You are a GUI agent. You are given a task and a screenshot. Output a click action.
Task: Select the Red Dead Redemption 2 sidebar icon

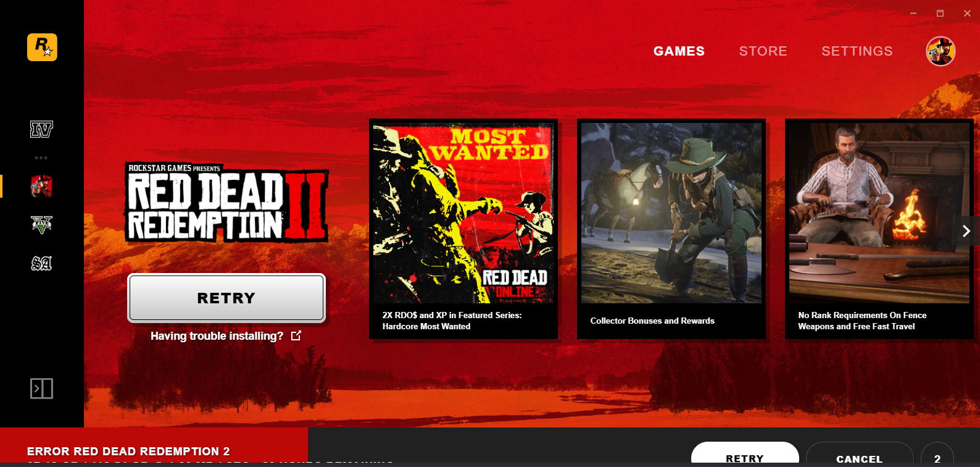pyautogui.click(x=41, y=186)
